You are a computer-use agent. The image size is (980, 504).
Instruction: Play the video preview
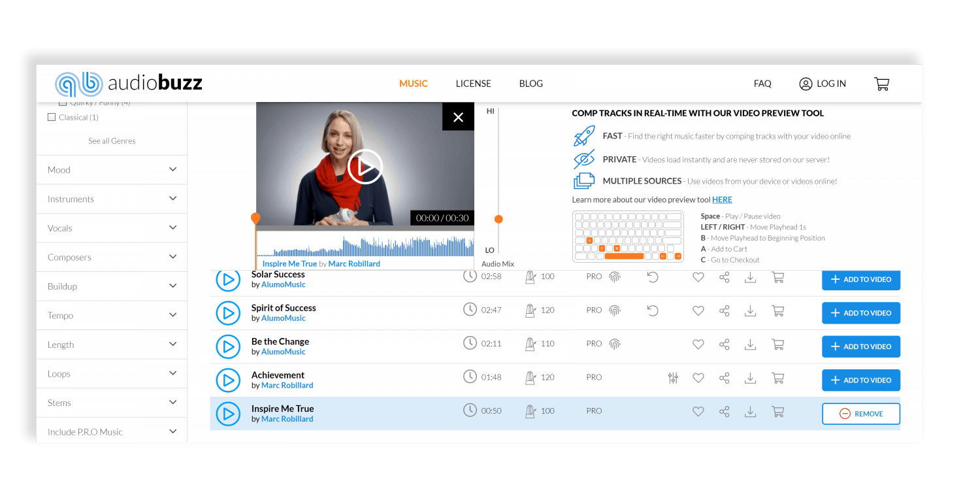pos(365,167)
